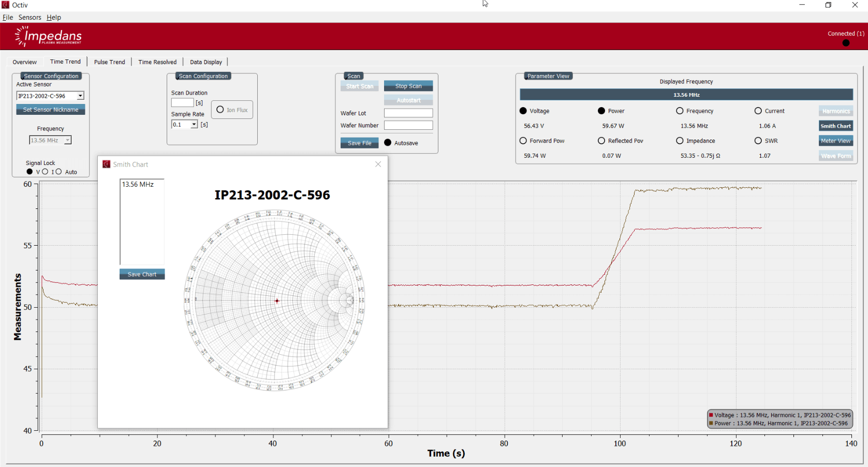Select the Current parameter radio button

(x=758, y=111)
